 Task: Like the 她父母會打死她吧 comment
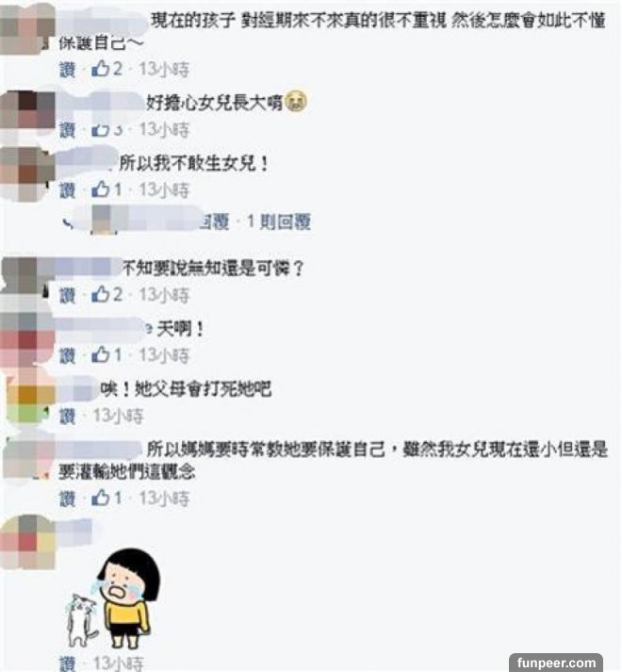tap(67, 417)
